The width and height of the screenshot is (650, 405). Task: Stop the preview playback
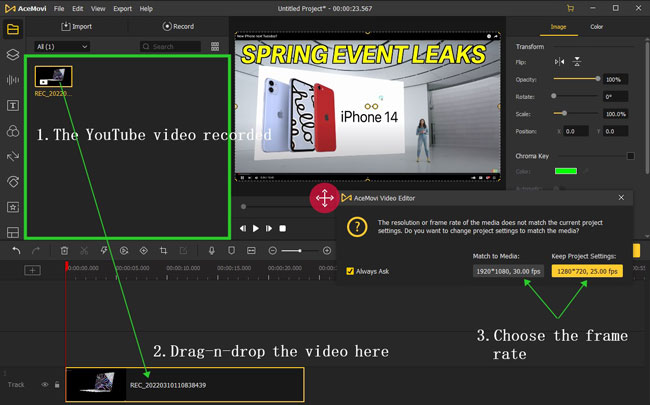[x=282, y=228]
